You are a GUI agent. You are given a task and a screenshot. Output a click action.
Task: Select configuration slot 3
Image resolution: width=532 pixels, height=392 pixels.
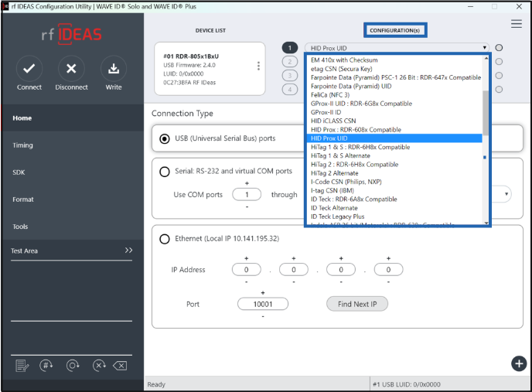coord(290,76)
